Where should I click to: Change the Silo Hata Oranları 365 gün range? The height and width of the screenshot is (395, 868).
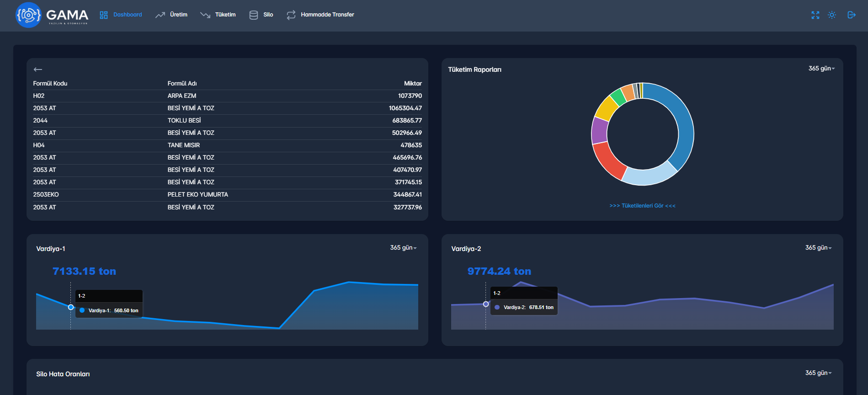point(818,373)
